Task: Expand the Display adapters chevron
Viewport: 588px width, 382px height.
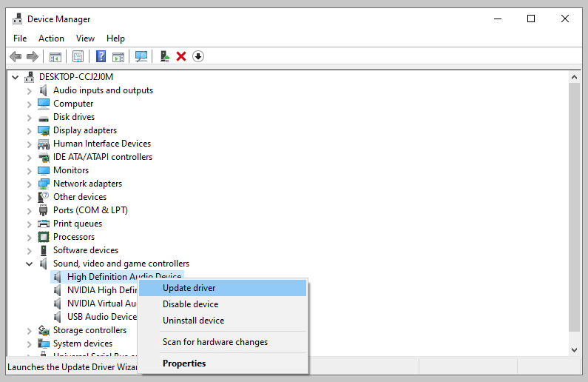Action: pyautogui.click(x=30, y=131)
